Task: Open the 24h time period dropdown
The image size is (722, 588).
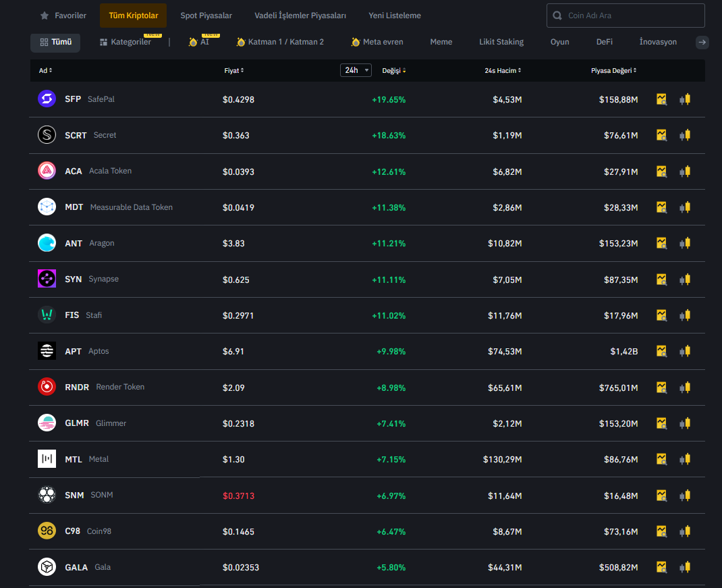Action: 356,70
